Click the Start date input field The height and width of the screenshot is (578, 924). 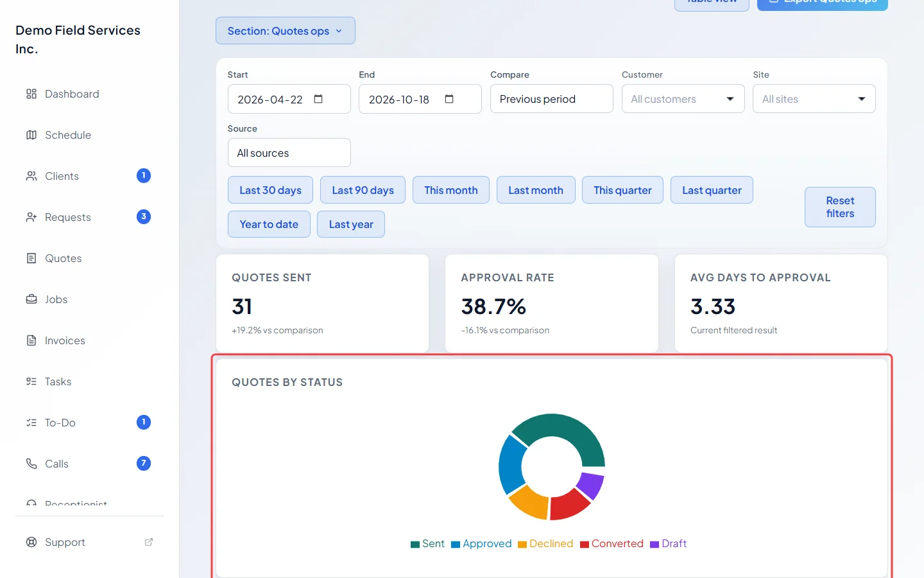(289, 99)
